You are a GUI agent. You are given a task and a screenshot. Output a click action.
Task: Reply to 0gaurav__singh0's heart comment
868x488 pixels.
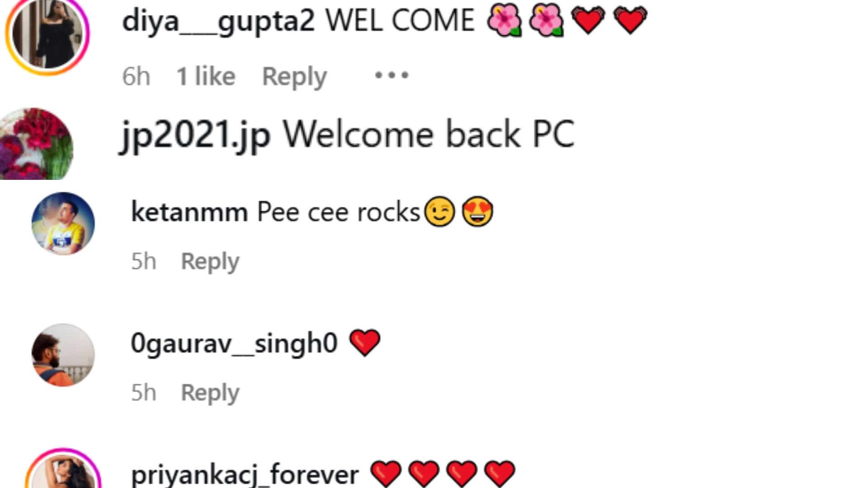pos(210,392)
